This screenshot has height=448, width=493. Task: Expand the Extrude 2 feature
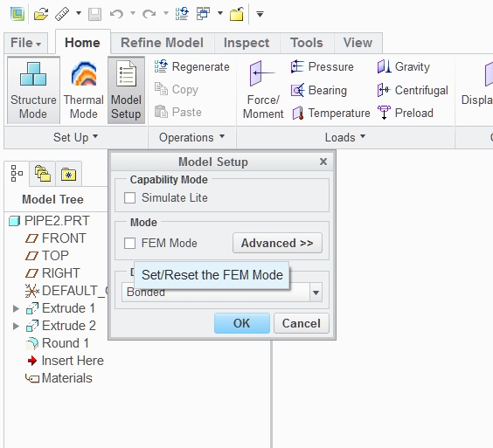[x=16, y=326]
